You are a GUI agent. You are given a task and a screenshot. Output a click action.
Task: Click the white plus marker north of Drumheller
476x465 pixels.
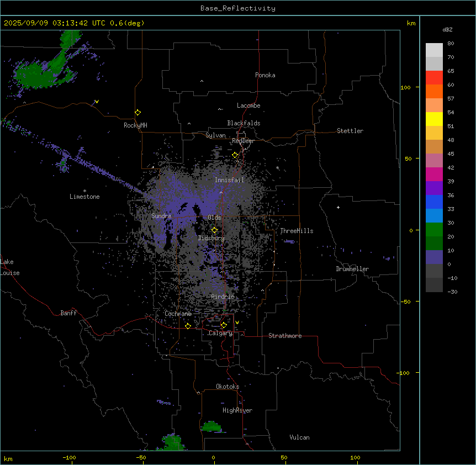pyautogui.click(x=338, y=207)
